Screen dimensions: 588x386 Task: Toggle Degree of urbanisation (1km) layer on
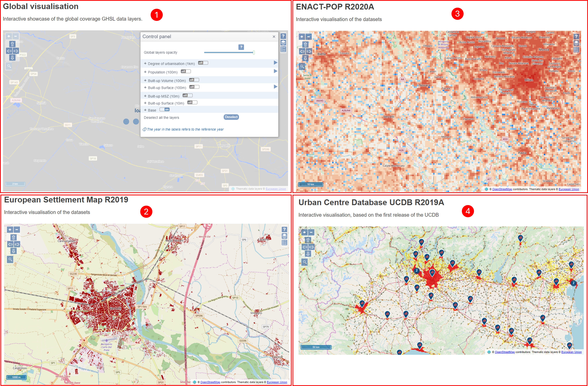[x=203, y=63]
